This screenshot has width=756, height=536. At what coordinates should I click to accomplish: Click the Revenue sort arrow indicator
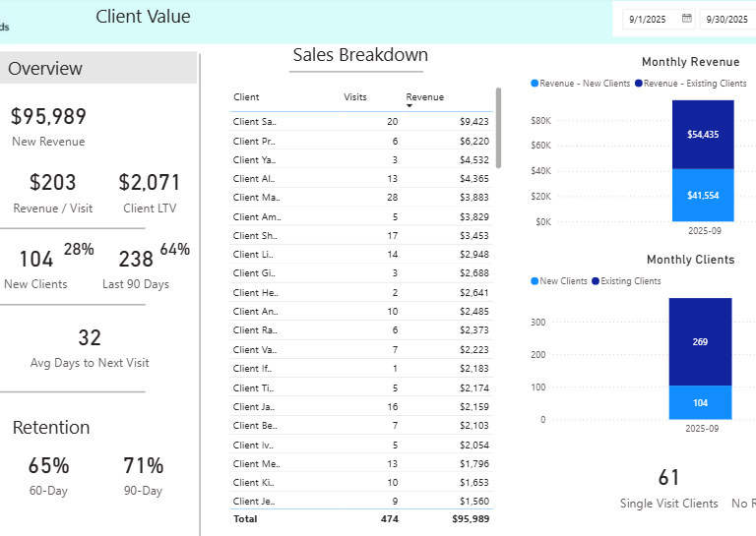tap(409, 105)
